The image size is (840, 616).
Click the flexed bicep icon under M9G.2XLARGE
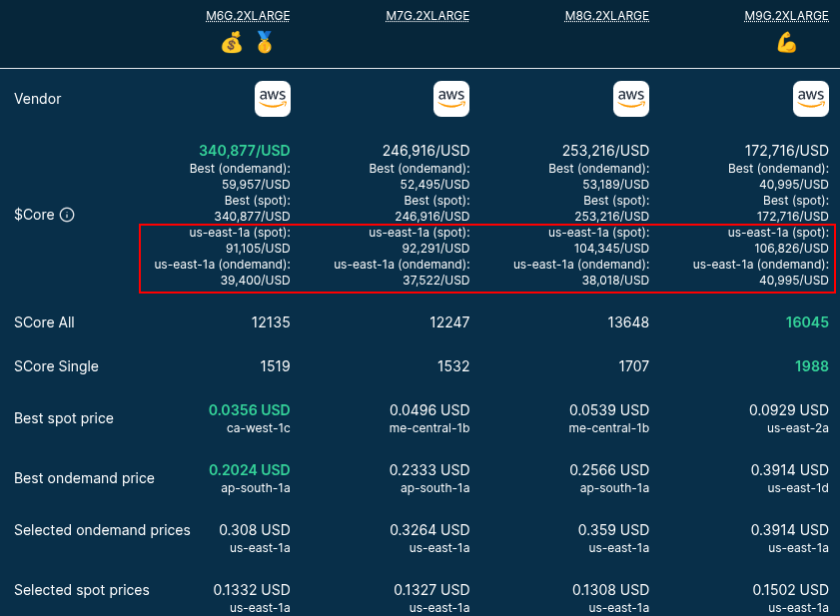(786, 43)
